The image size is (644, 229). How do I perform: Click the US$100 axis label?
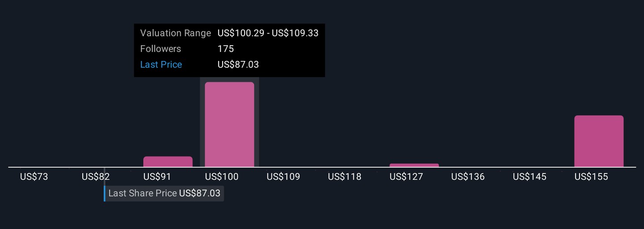pyautogui.click(x=222, y=177)
